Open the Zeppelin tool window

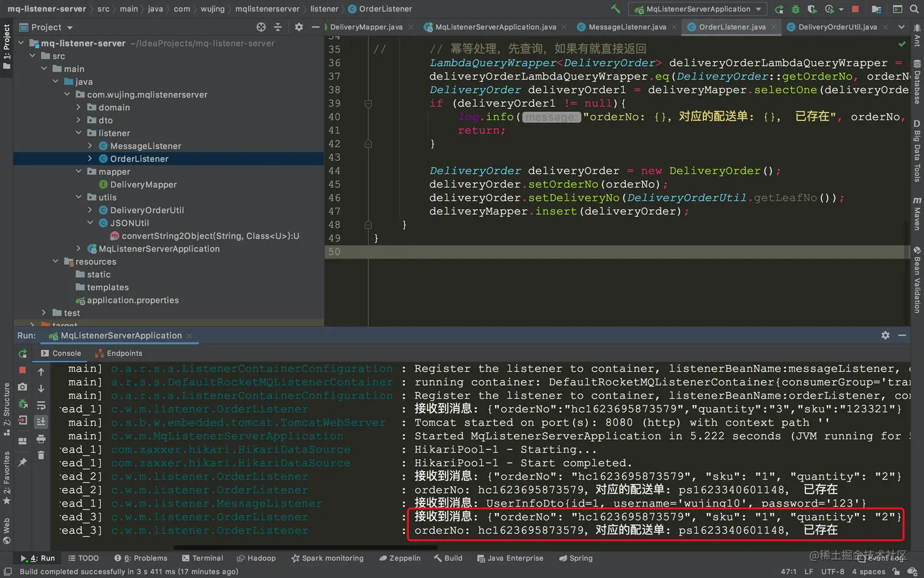[x=400, y=558]
